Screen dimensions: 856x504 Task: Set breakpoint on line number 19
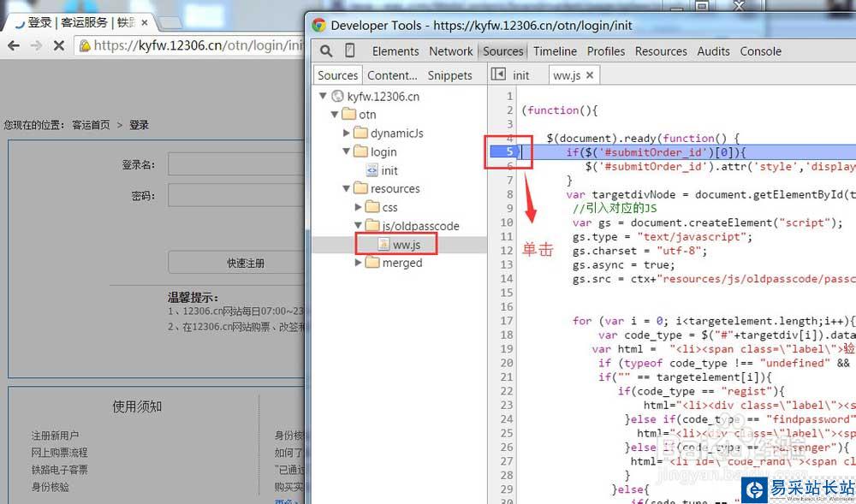pyautogui.click(x=507, y=349)
